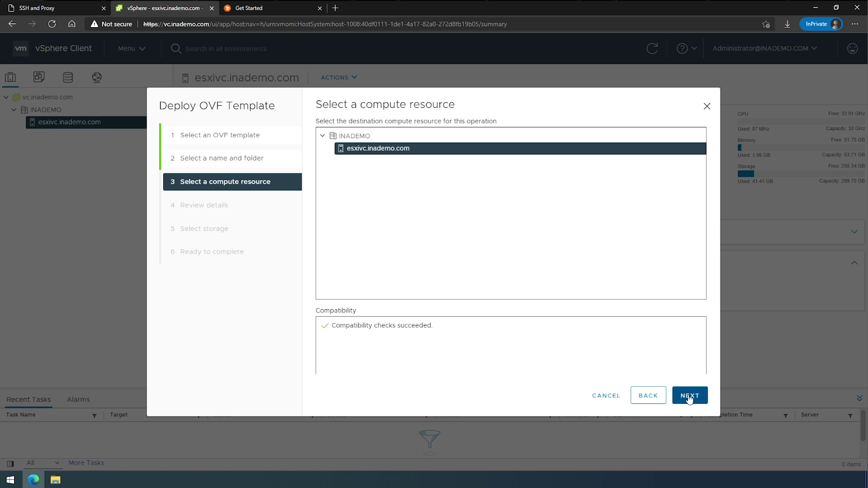This screenshot has width=868, height=488.
Task: Collapse the Recent Tasks panel
Action: (x=859, y=399)
